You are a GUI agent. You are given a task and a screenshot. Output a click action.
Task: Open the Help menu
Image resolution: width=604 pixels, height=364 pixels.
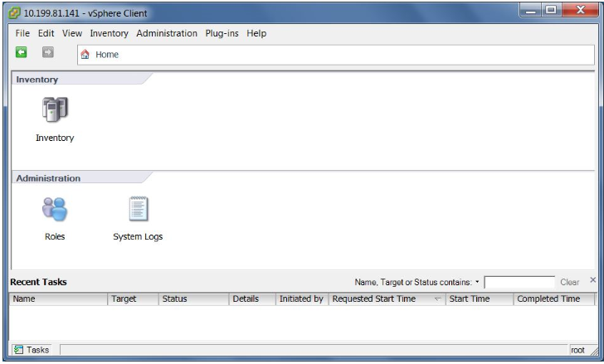click(256, 33)
